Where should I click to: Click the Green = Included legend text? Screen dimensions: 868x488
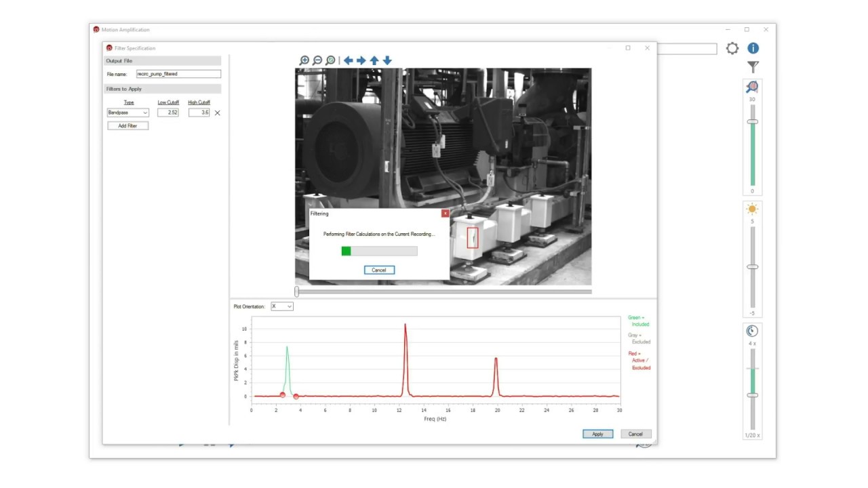[x=638, y=321]
